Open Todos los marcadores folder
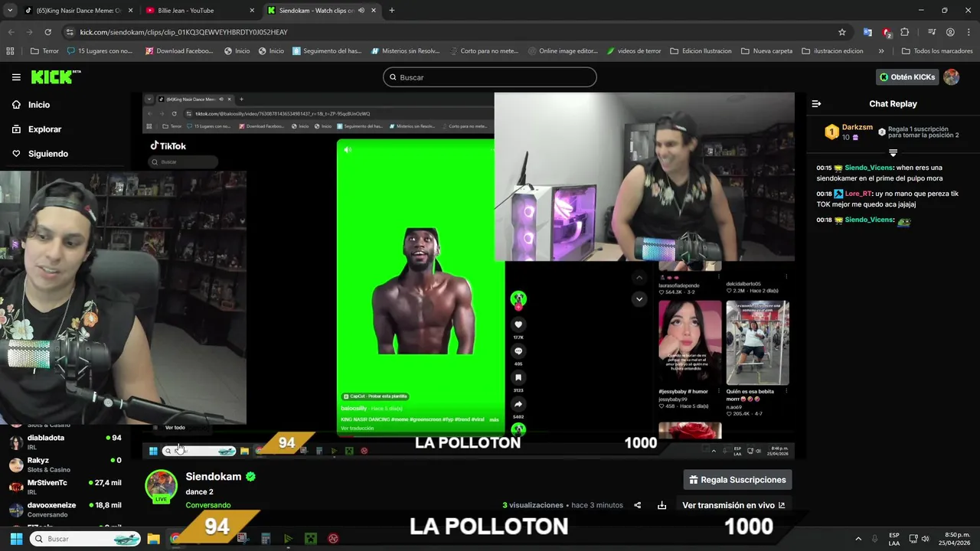Viewport: 980px width, 551px height. tap(937, 51)
